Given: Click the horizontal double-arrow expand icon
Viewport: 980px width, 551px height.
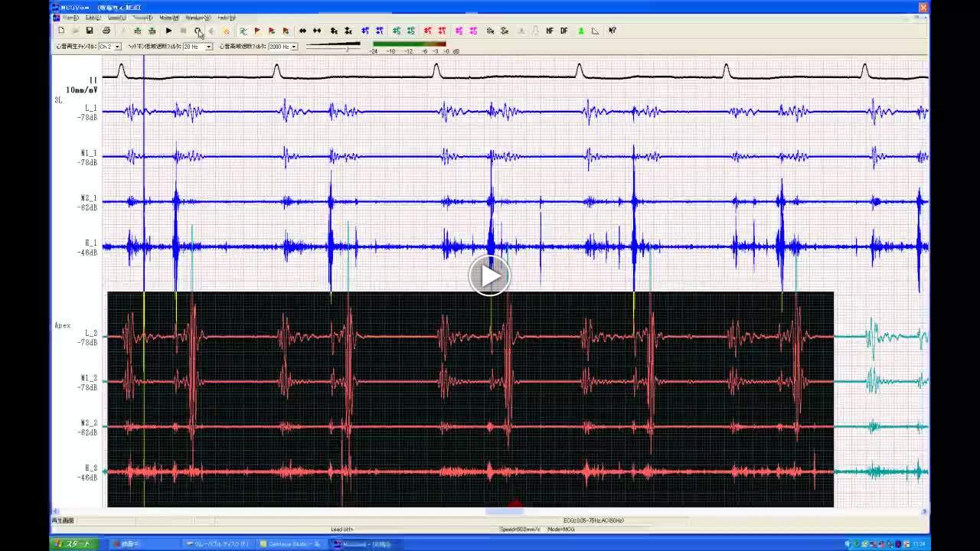Looking at the screenshot, I should click(x=302, y=31).
